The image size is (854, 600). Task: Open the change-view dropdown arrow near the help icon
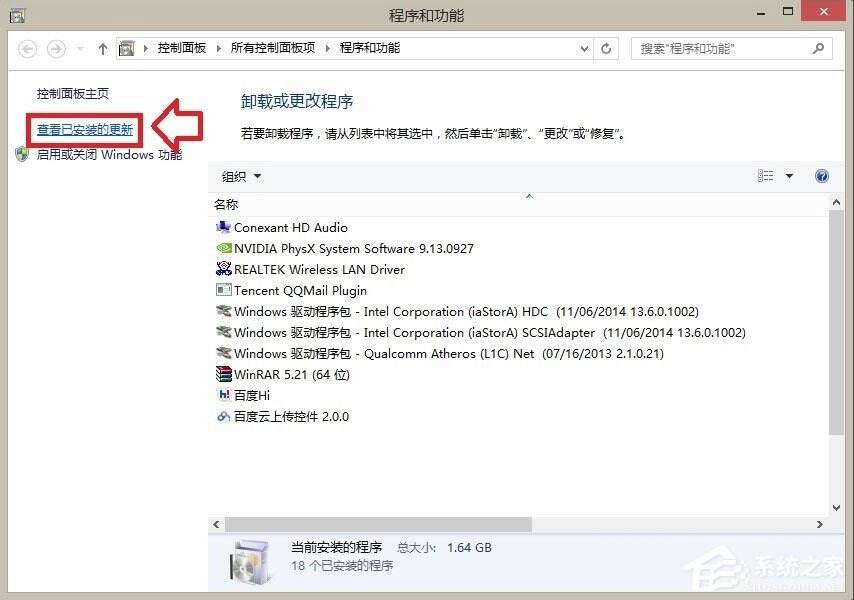pyautogui.click(x=789, y=176)
